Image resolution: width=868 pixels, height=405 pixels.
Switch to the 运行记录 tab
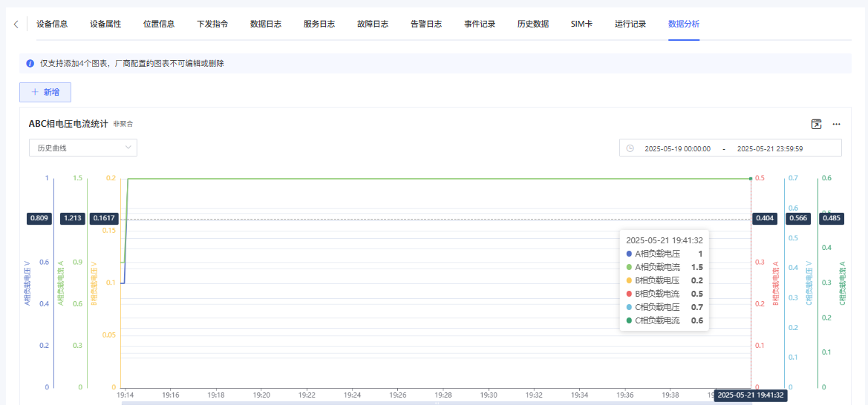coord(630,24)
